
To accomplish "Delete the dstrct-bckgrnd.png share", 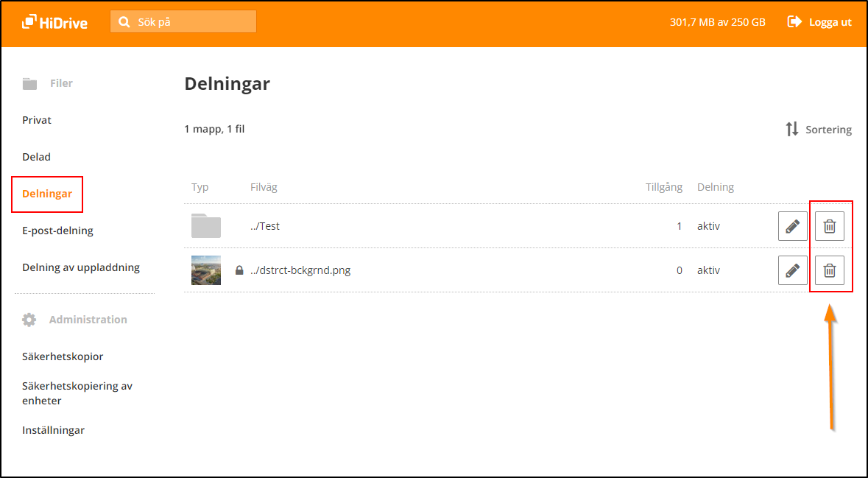I will pos(829,270).
